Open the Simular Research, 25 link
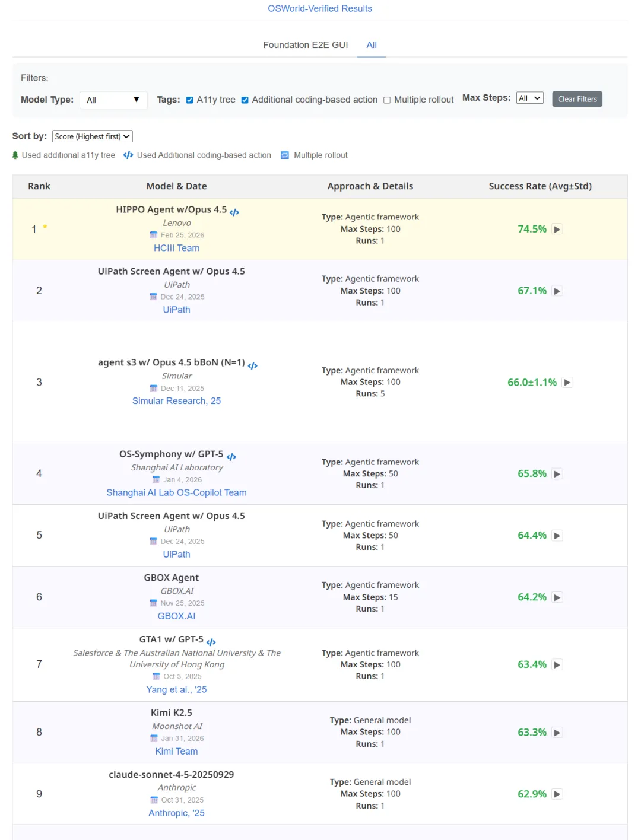641x840 pixels. 176,401
